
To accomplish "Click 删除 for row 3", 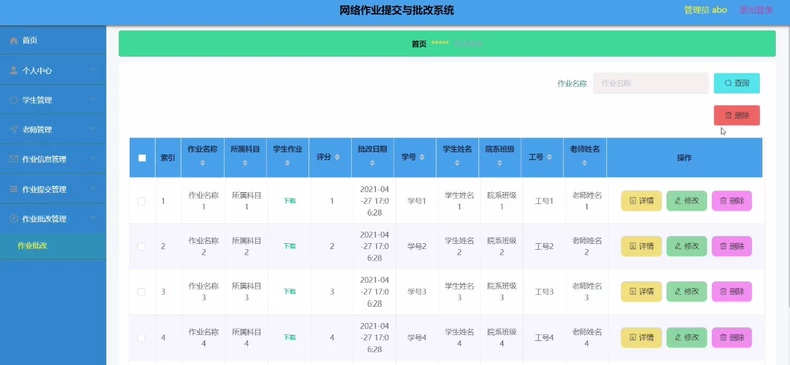I will click(x=732, y=292).
